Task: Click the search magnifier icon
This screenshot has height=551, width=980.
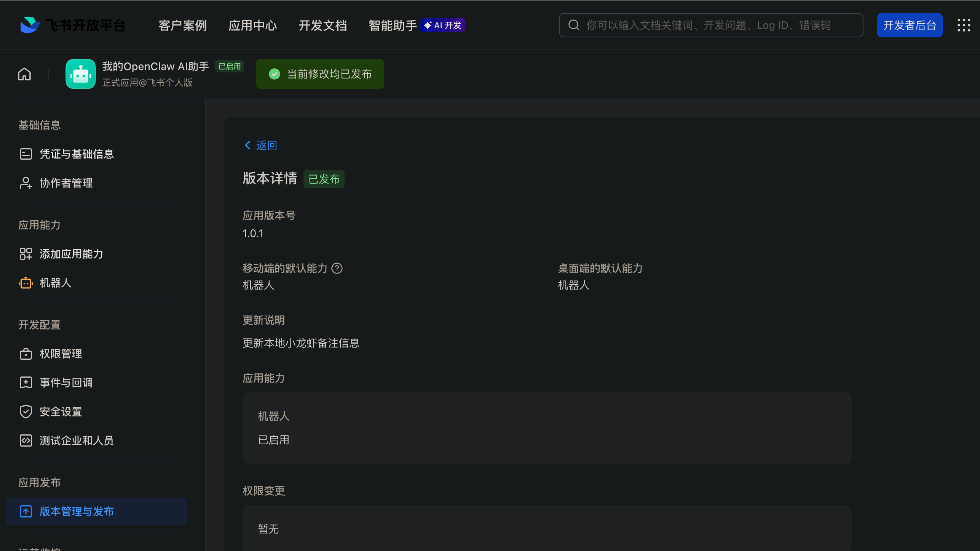Action: tap(574, 25)
